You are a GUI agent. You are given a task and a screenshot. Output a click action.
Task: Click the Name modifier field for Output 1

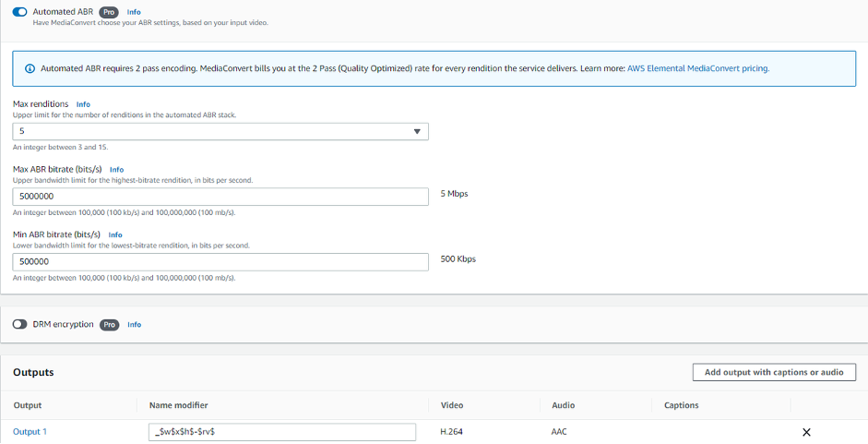pos(282,432)
